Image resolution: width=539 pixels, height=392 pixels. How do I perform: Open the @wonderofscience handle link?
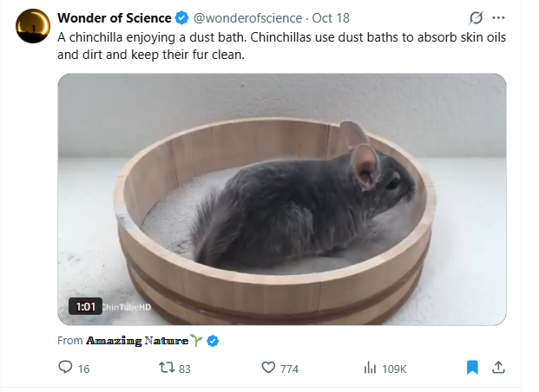coord(248,18)
